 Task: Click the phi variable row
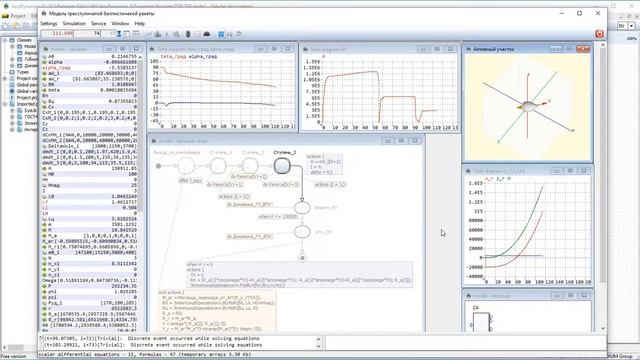pyautogui.click(x=90, y=292)
